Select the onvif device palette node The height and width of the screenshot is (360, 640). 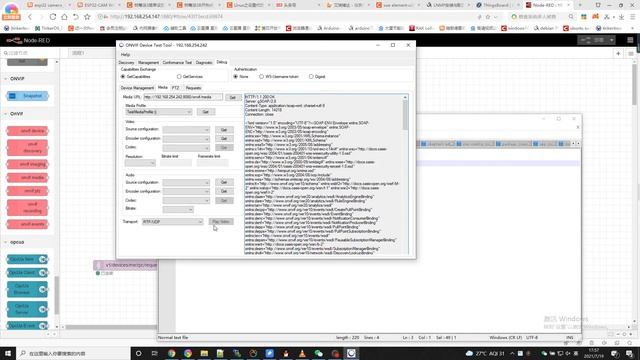(28, 131)
